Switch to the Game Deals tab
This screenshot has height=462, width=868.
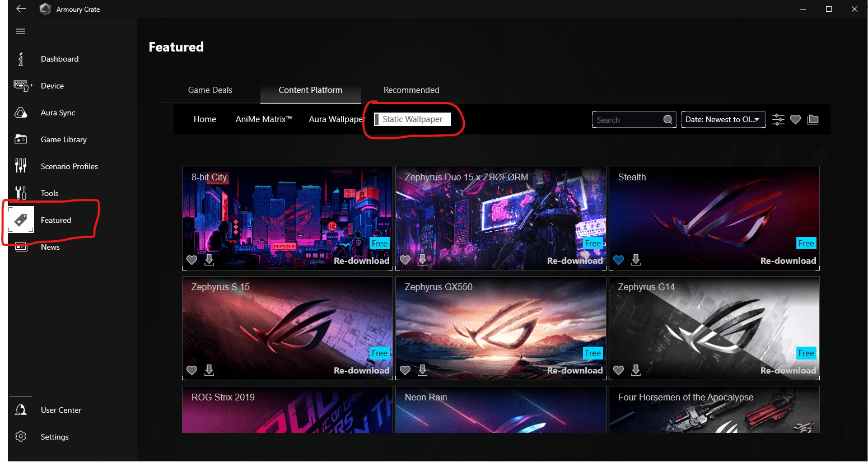[210, 90]
